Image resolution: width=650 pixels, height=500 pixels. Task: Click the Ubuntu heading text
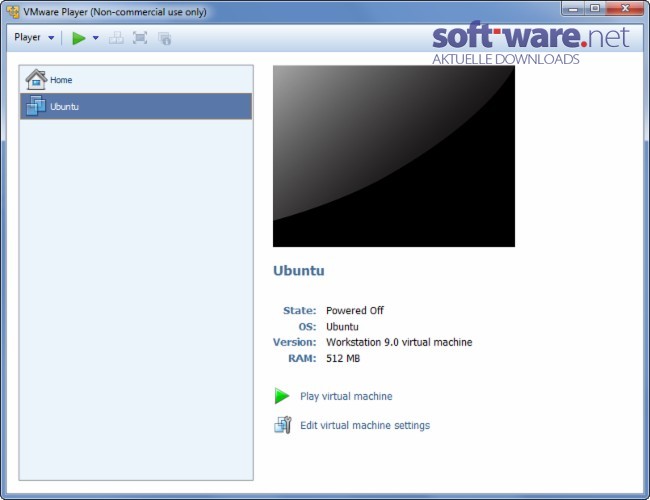coord(298,271)
